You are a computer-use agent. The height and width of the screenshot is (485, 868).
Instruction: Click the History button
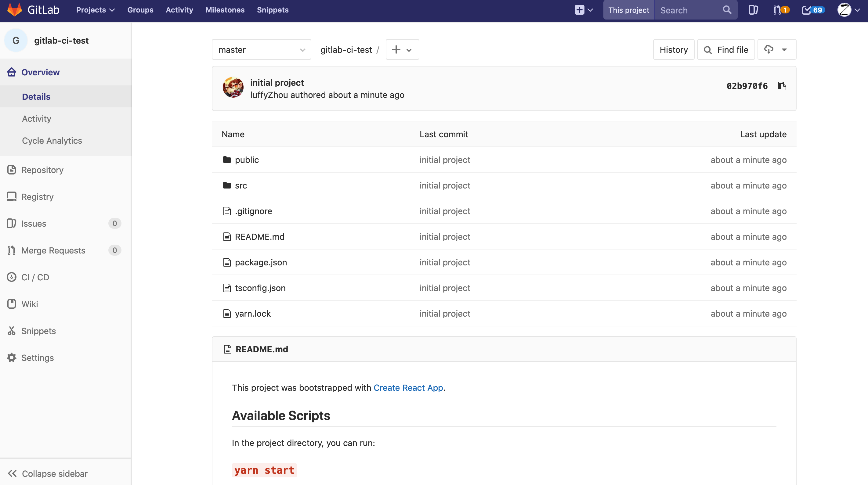pos(673,50)
